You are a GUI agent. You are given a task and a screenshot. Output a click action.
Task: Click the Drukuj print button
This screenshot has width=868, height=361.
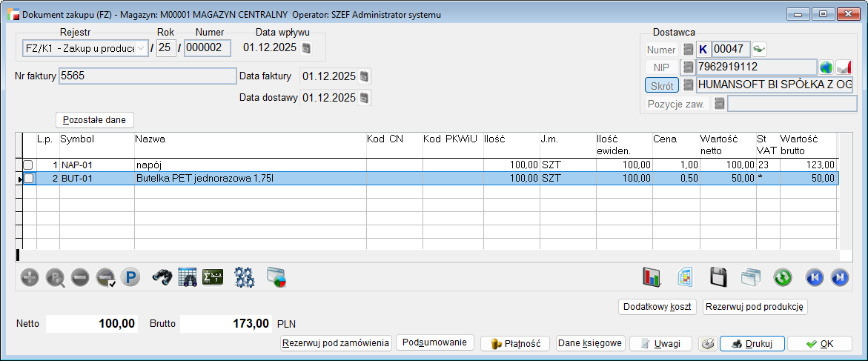pyautogui.click(x=752, y=344)
